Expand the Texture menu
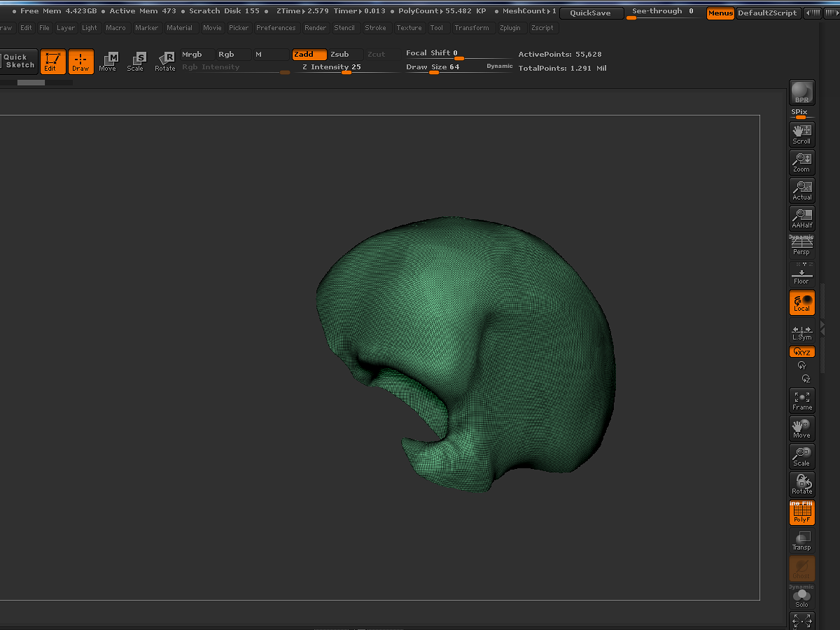This screenshot has width=840, height=630. [x=409, y=28]
